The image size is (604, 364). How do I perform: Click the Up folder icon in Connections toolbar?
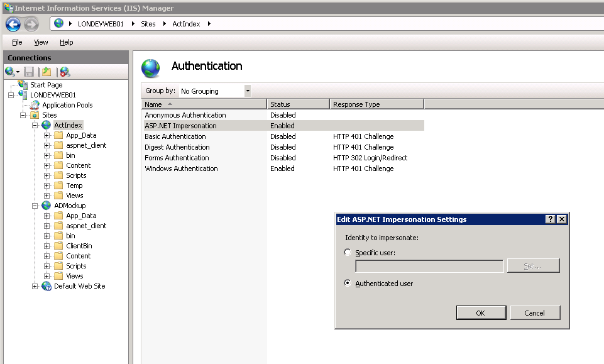47,72
